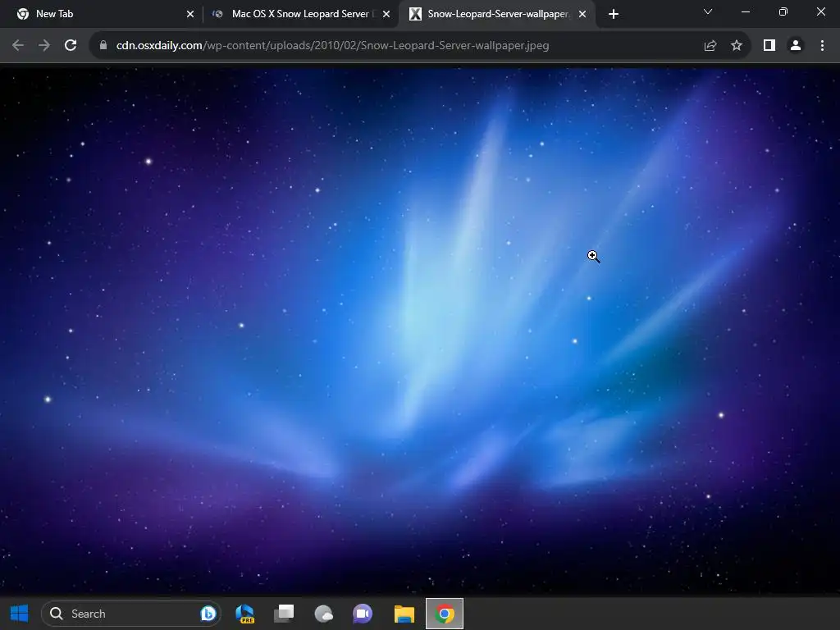Launch Edge Preview from the taskbar
840x630 pixels.
(x=244, y=614)
